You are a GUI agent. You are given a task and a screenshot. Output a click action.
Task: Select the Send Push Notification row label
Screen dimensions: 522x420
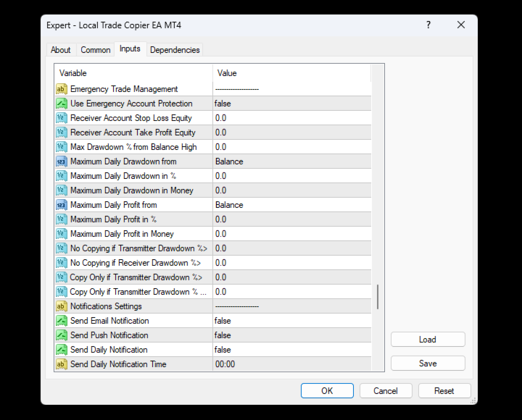[109, 335]
